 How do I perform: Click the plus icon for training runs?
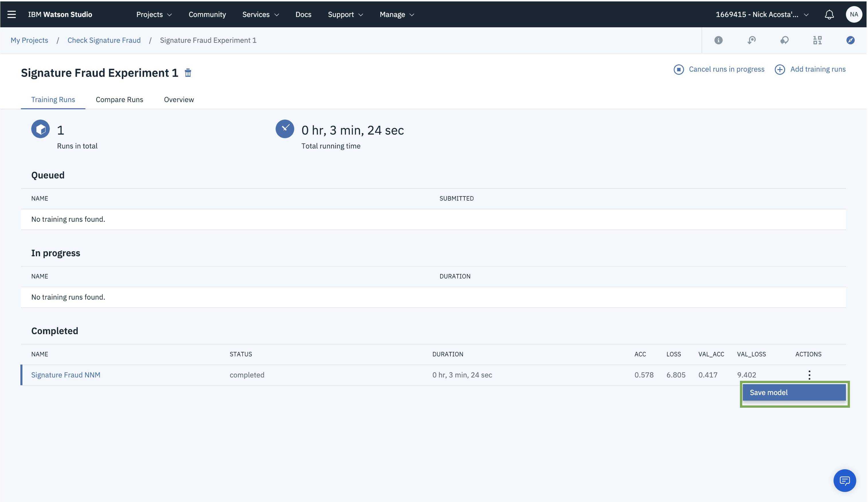pos(779,69)
